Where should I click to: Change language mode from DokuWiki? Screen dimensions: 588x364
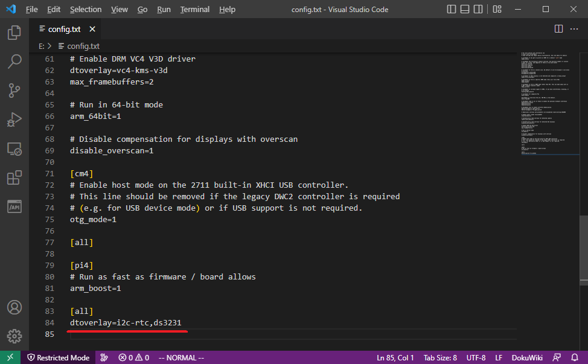point(527,357)
